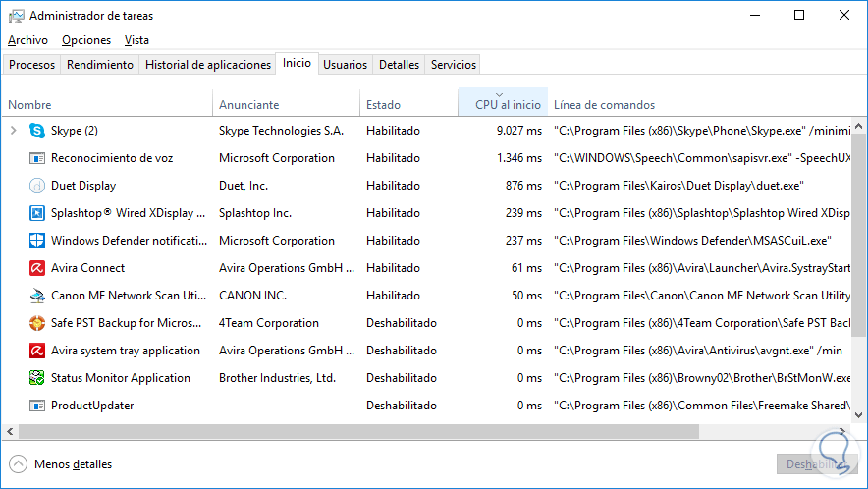Click the Splashtop Wired XDisplay icon
The height and width of the screenshot is (489, 868).
[37, 213]
